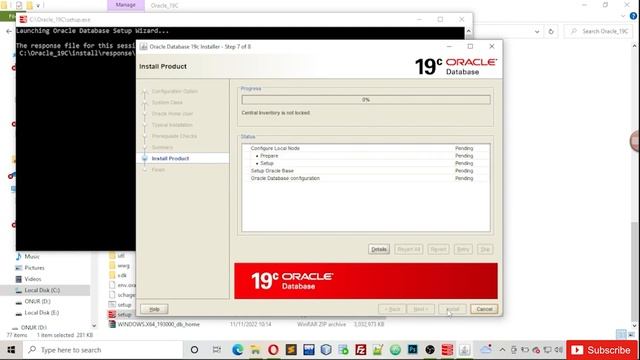Click the Oracle Database configuration status row
The image size is (640, 360).
(x=366, y=178)
